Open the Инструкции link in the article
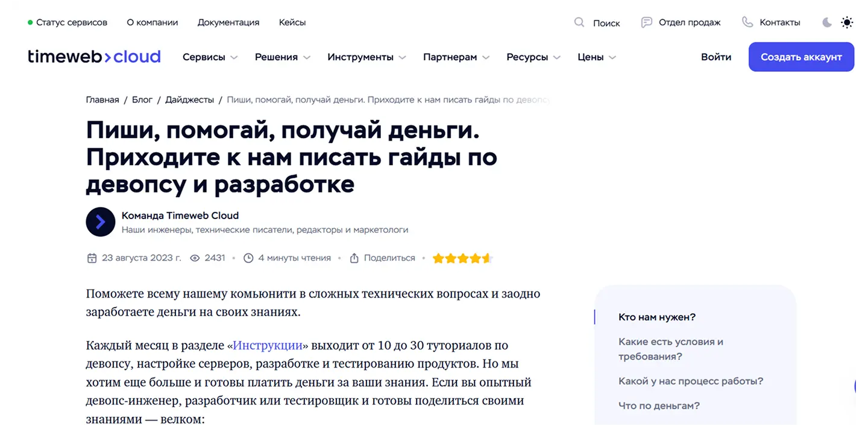This screenshot has height=426, width=868. click(x=268, y=346)
